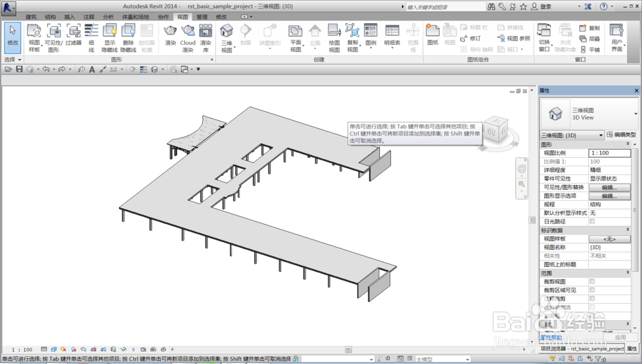Open the customize quick access toolbar arrow

coord(198,69)
